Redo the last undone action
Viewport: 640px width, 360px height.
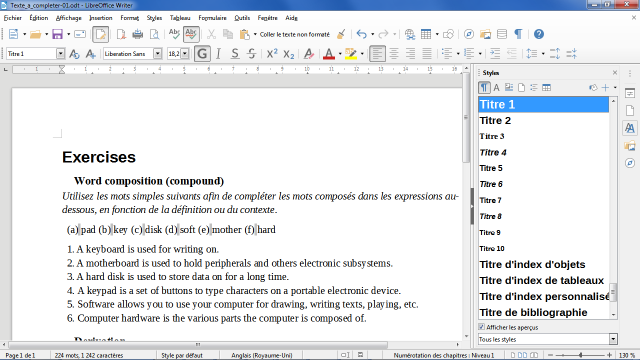point(383,34)
